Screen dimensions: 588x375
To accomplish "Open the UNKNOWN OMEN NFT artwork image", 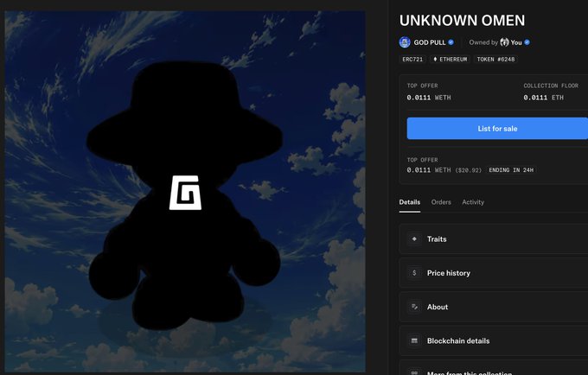I will 185,192.
